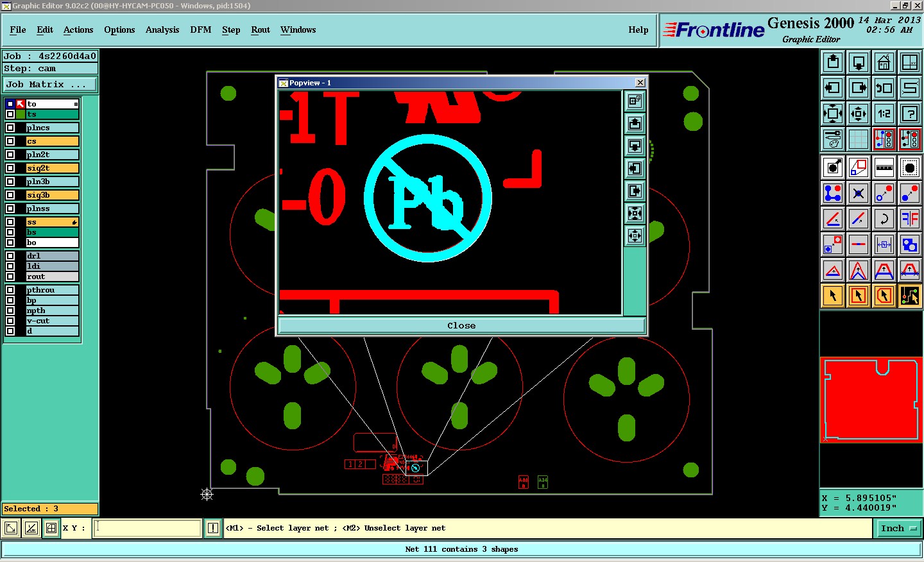Toggle the 'rout' layer display checkbox
Image resolution: width=924 pixels, height=562 pixels.
tap(10, 277)
